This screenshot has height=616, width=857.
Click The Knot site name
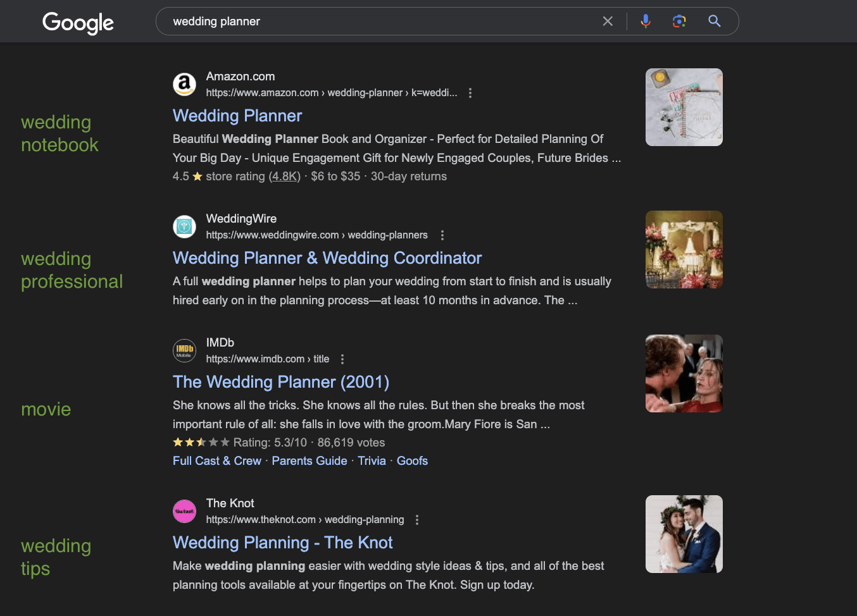(x=230, y=503)
